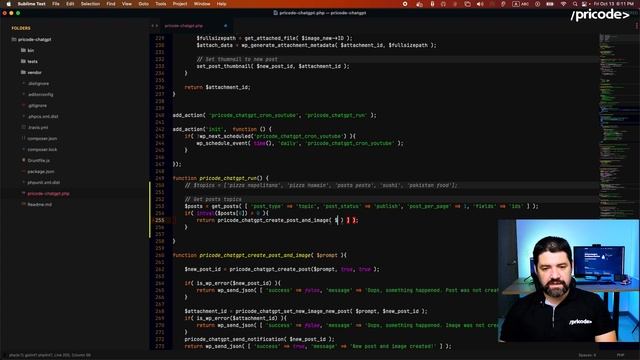Open the .editorconfig file
The width and height of the screenshot is (640, 360).
tap(40, 94)
